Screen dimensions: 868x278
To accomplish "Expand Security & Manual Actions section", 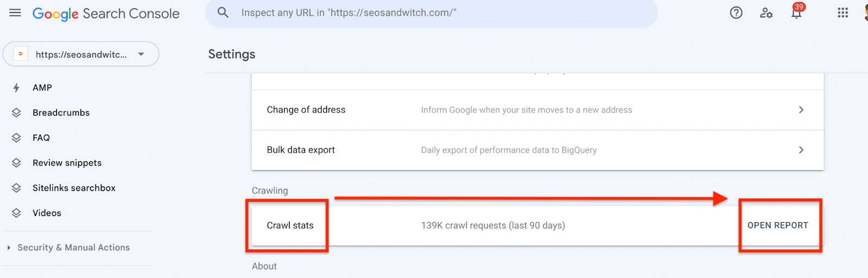I will [x=74, y=248].
